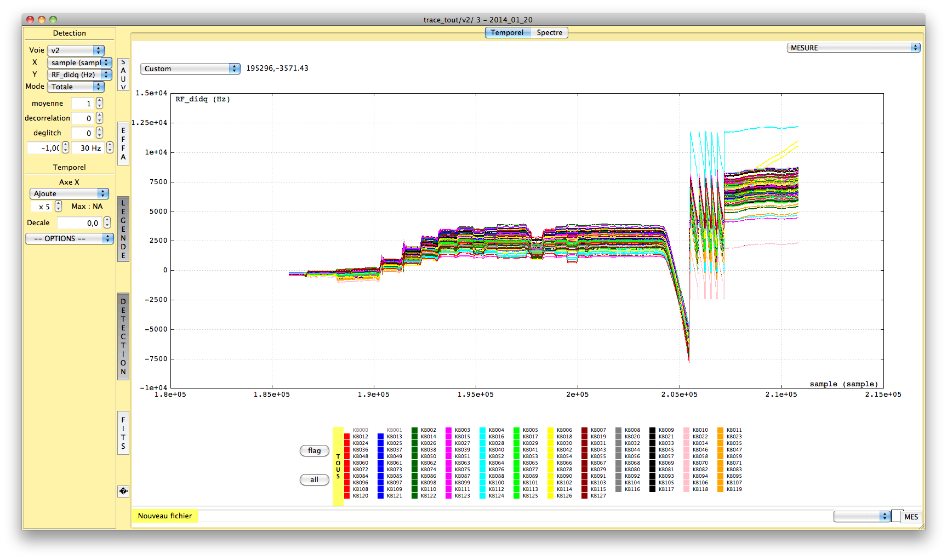Image resolution: width=947 pixels, height=560 pixels.
Task: Toggle the vertical DETECTION panel button
Action: pos(123,336)
